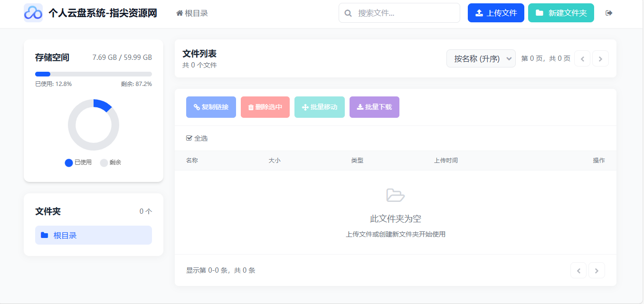Click the search magnifier icon
This screenshot has height=304, width=644.
348,13
